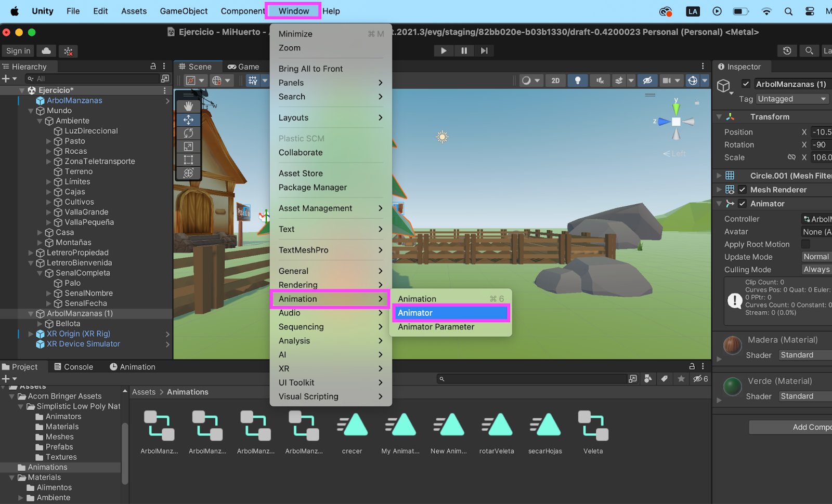Open the collab bug icon next to cloud
This screenshot has width=832, height=504.
(x=68, y=51)
